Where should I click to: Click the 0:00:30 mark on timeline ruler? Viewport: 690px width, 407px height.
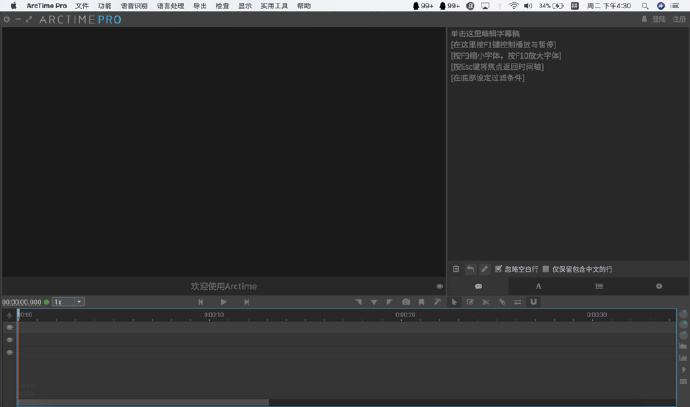click(x=597, y=315)
